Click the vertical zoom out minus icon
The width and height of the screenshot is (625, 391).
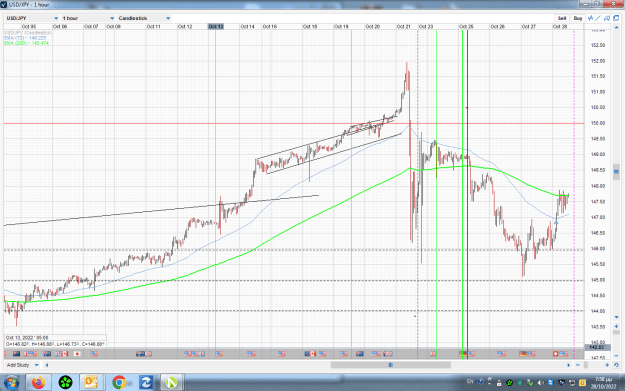pyautogui.click(x=616, y=356)
